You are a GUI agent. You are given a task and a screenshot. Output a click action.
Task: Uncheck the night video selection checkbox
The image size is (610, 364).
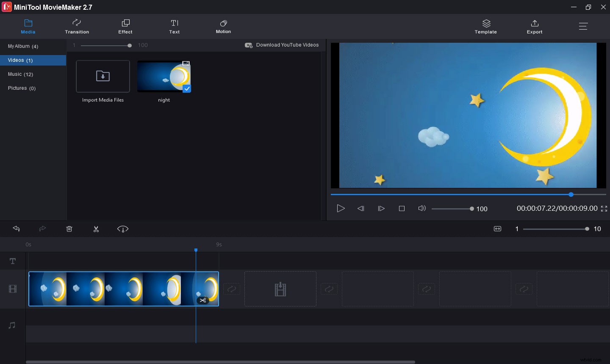pyautogui.click(x=187, y=89)
